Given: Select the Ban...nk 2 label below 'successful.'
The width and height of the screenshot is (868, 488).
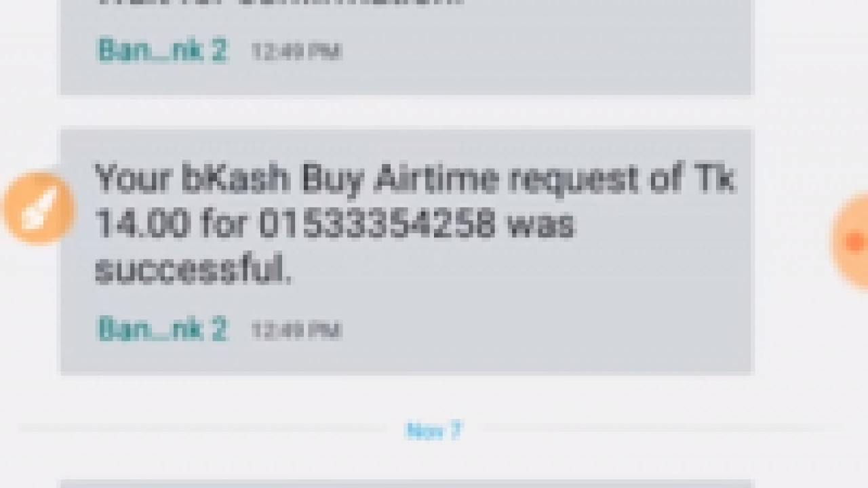Looking at the screenshot, I should [163, 329].
